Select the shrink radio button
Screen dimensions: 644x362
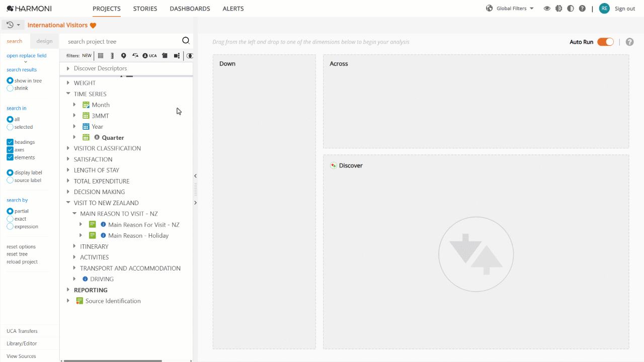coord(10,88)
